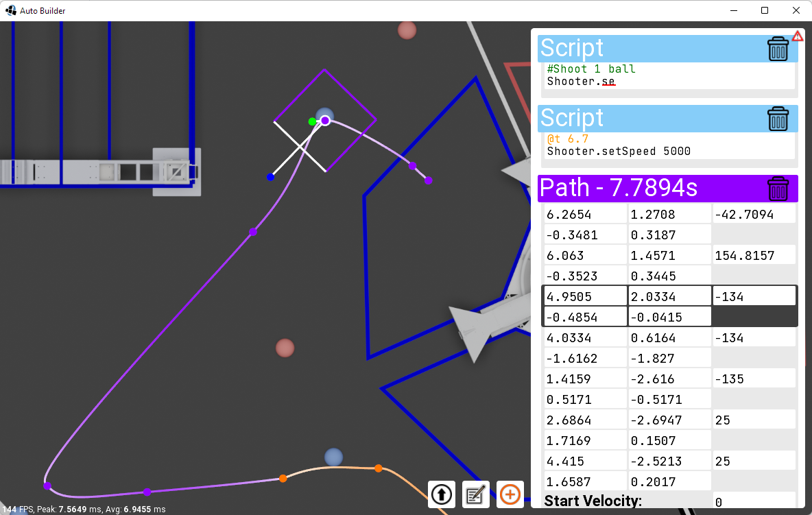Select the purple waypoint at path end
This screenshot has height=515, width=812.
[x=428, y=180]
